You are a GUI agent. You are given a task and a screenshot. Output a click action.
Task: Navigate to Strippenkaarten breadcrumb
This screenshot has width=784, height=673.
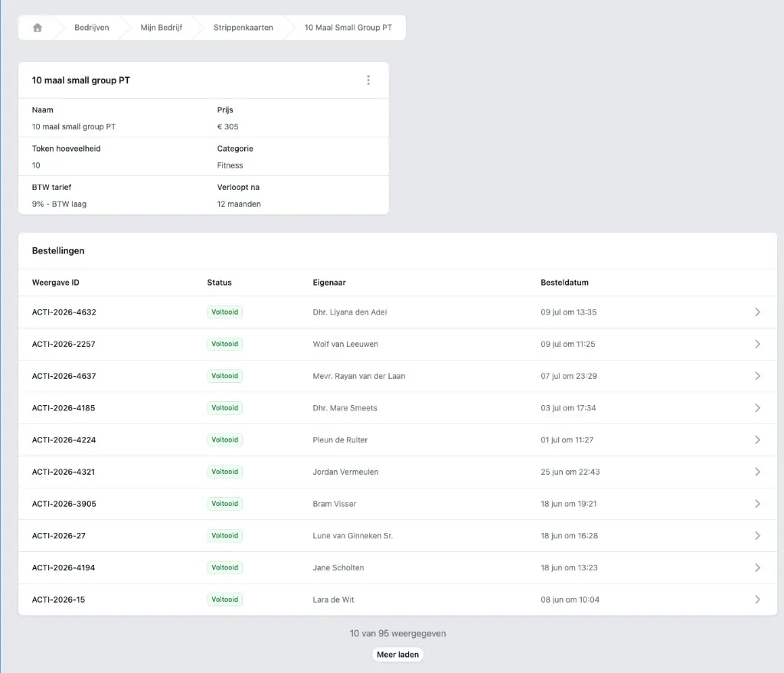pos(243,28)
